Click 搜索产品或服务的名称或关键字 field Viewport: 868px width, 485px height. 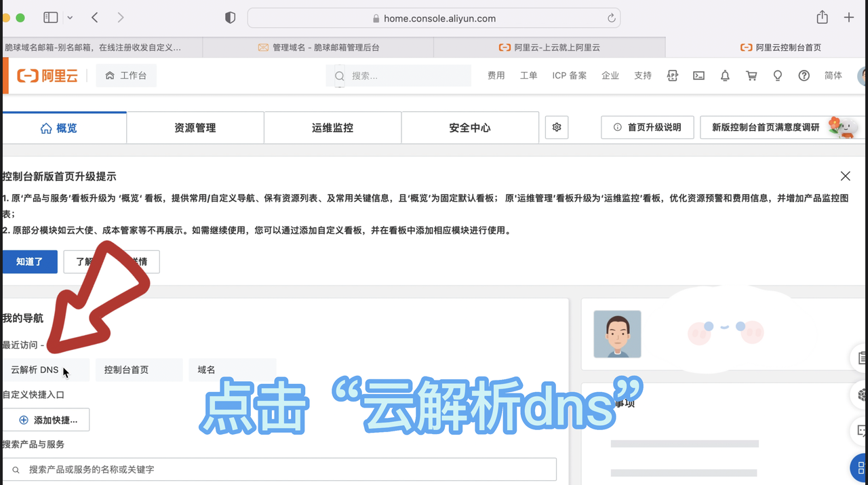[279, 469]
